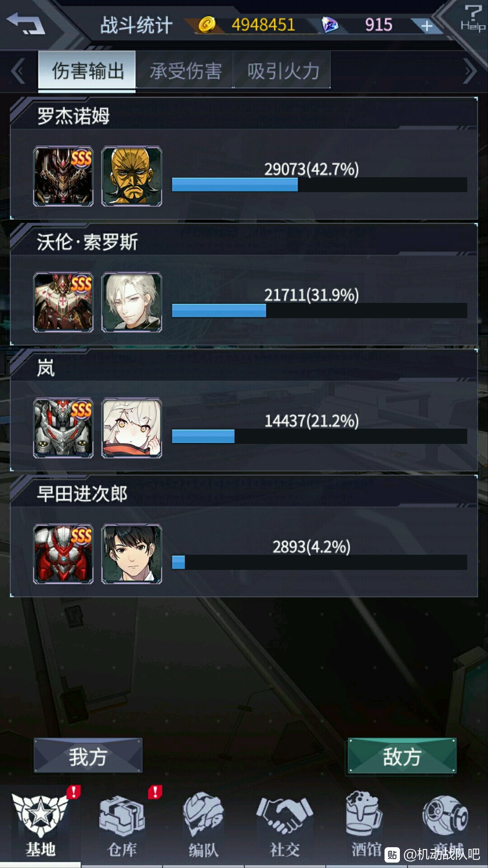Select 罗杰诺姆 pilot portrait
This screenshot has height=868, width=488.
[x=131, y=176]
